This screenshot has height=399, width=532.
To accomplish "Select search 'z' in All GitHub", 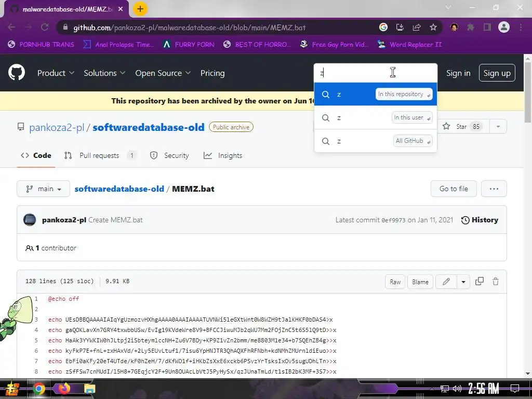I will (376, 141).
